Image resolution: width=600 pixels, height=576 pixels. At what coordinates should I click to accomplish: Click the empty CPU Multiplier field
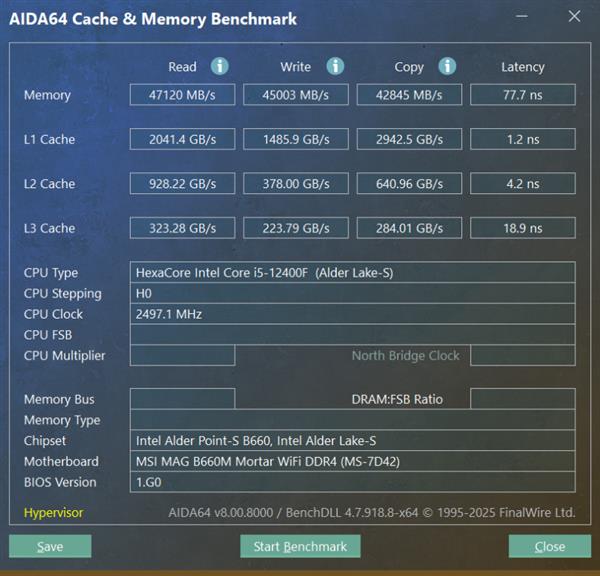[x=182, y=355]
